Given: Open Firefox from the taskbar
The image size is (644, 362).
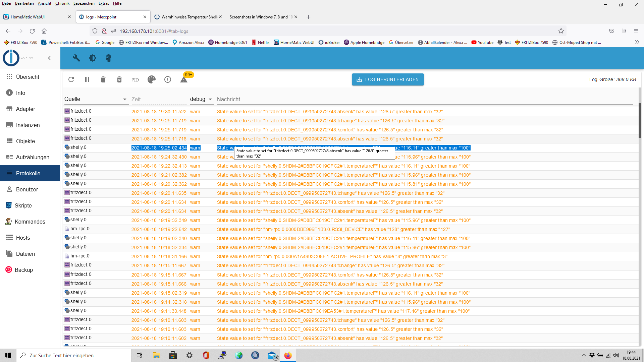Looking at the screenshot, I should [288, 355].
